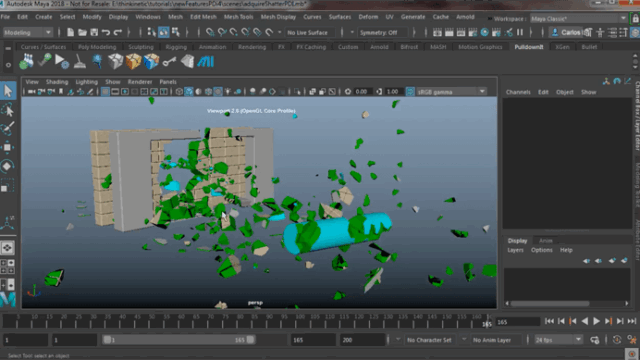Click the Redo arrow icon
640x360 pixels.
pos(118,32)
